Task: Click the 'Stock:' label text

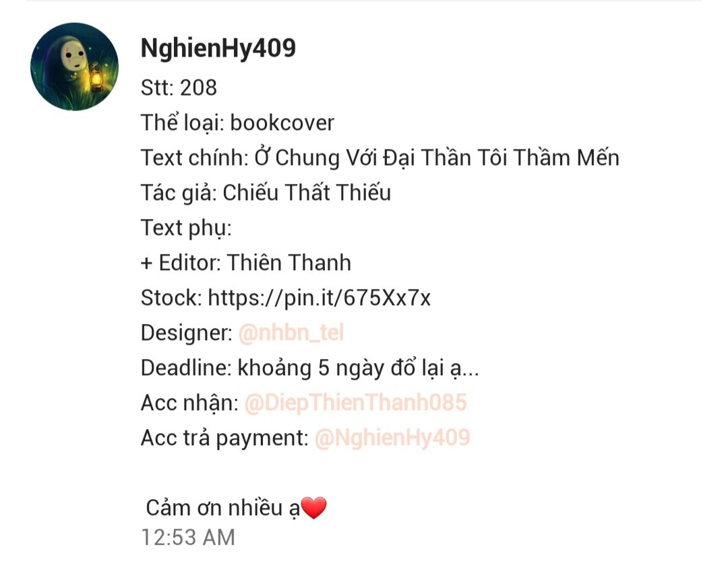Action: coord(171,298)
